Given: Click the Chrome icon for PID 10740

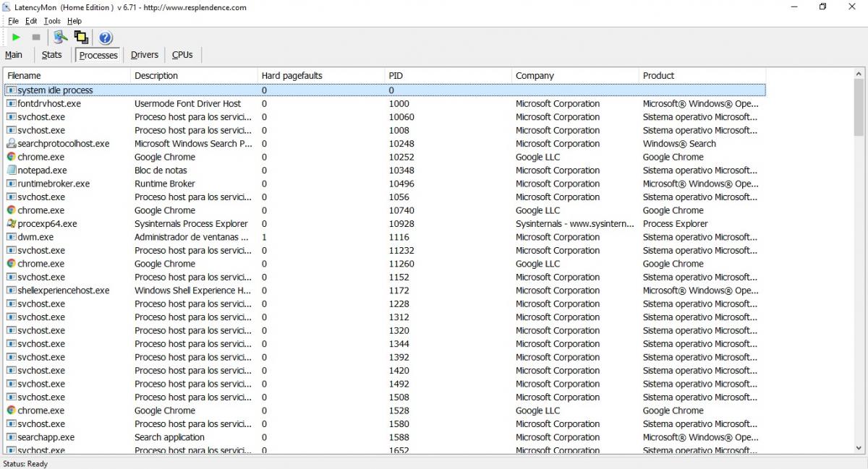Looking at the screenshot, I should pos(12,210).
